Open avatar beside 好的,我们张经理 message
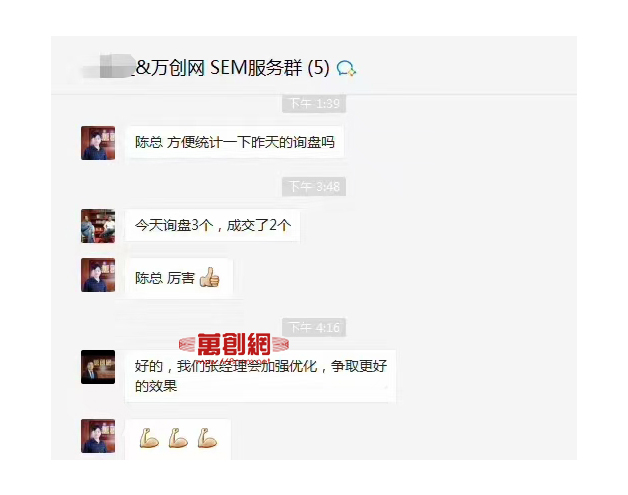Image resolution: width=628 pixels, height=495 pixels. click(98, 367)
